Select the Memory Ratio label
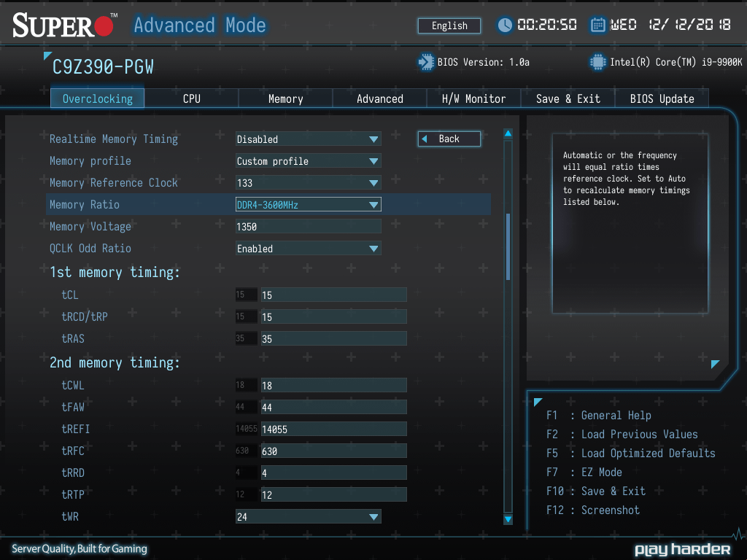Screen dimensions: 747x560 click(x=85, y=205)
